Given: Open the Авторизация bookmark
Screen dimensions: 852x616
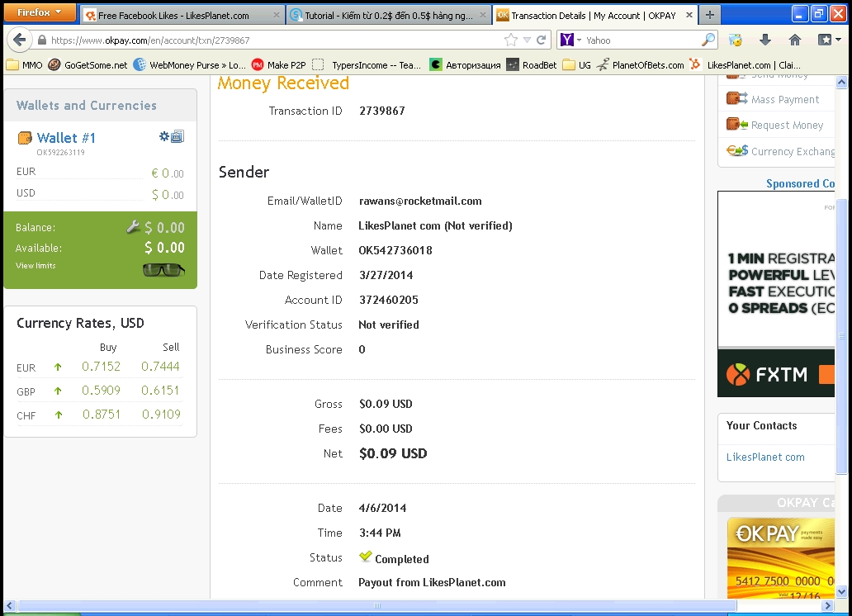Looking at the screenshot, I should point(465,64).
